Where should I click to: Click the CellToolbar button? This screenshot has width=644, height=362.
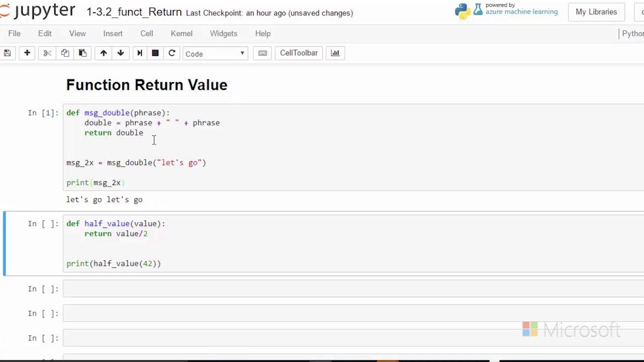pyautogui.click(x=299, y=53)
